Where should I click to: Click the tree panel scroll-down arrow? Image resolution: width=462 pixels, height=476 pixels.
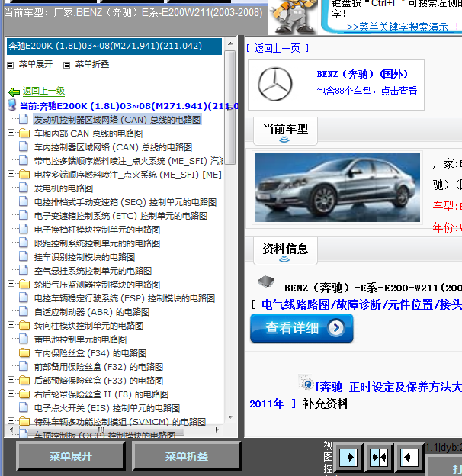coord(230,417)
